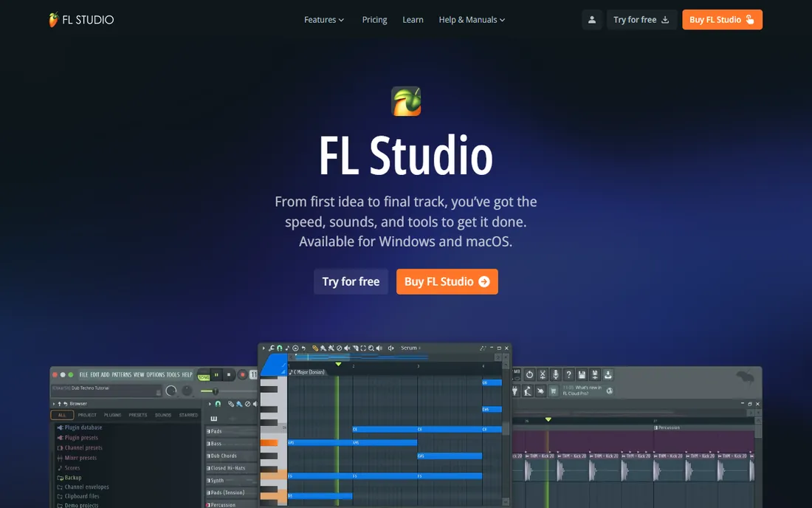This screenshot has height=508, width=812.
Task: Select the SOUNDS browser tab
Action: point(163,415)
